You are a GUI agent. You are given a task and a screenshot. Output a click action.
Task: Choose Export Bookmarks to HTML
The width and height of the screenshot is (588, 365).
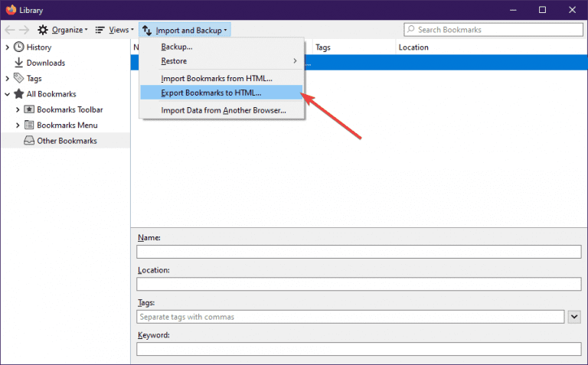pyautogui.click(x=211, y=93)
